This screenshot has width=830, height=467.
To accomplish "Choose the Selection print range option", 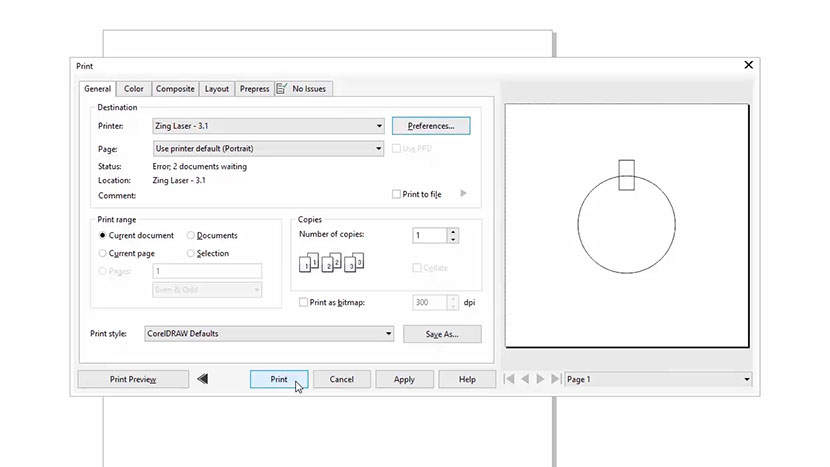I will coord(191,254).
